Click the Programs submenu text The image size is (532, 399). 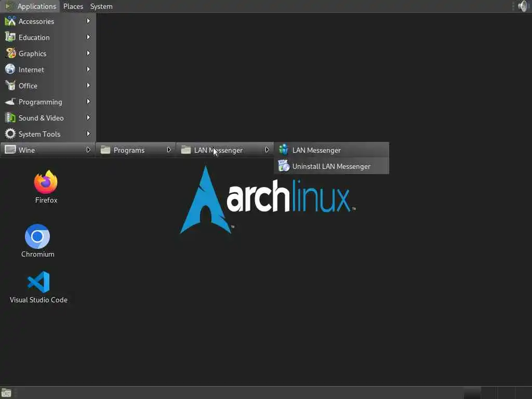point(129,150)
